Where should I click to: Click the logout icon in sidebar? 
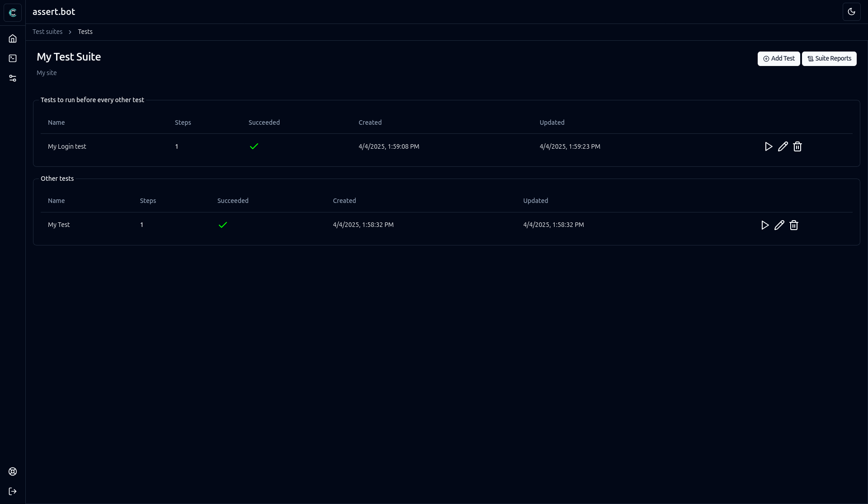[x=13, y=491]
